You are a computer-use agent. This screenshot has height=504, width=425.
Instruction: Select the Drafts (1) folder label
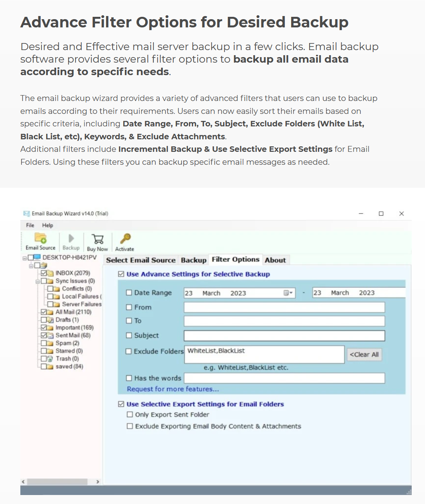click(67, 320)
